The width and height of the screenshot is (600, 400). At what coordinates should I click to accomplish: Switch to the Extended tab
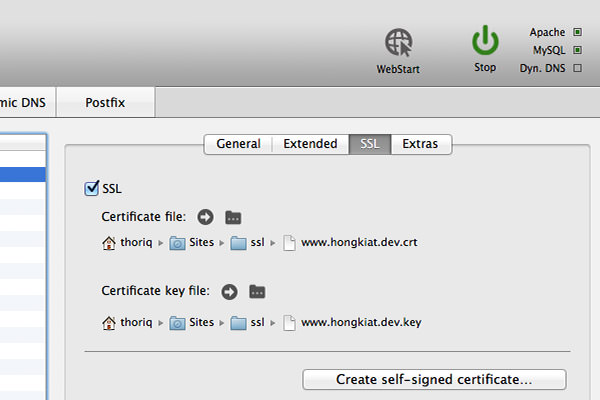point(310,144)
